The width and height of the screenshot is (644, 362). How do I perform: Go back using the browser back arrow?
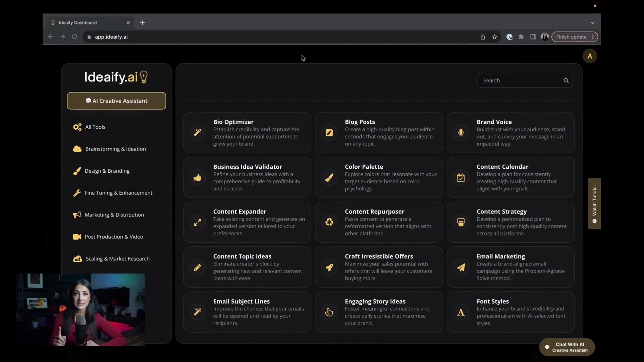point(51,37)
